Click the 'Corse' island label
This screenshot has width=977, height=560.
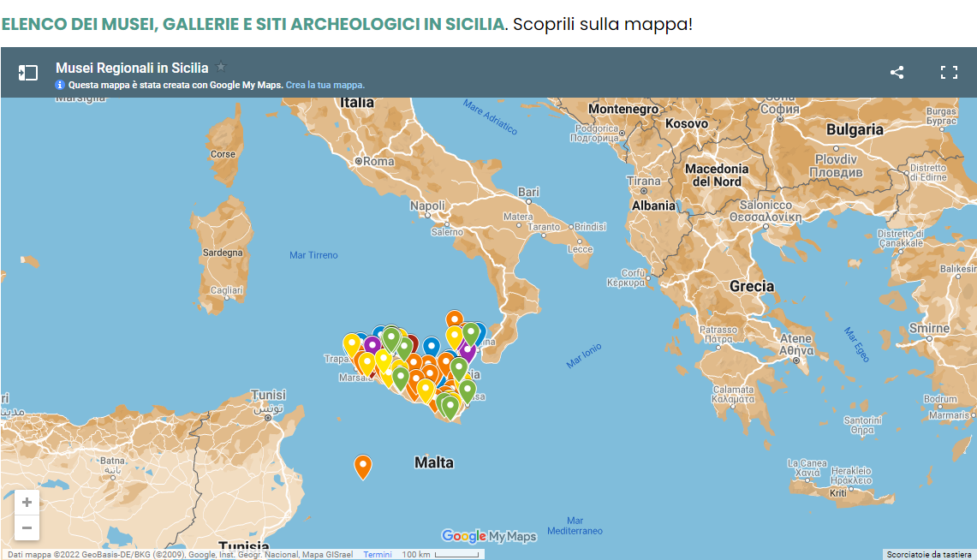click(x=223, y=154)
